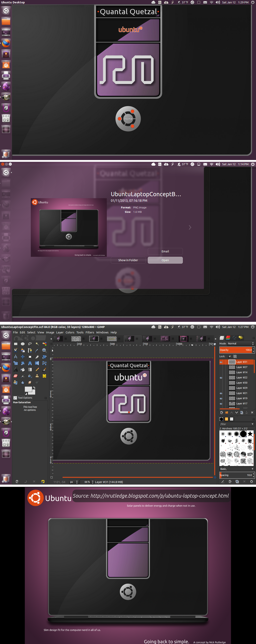
Task: Hide Layer #31 using its eye icon
Action: (x=221, y=362)
